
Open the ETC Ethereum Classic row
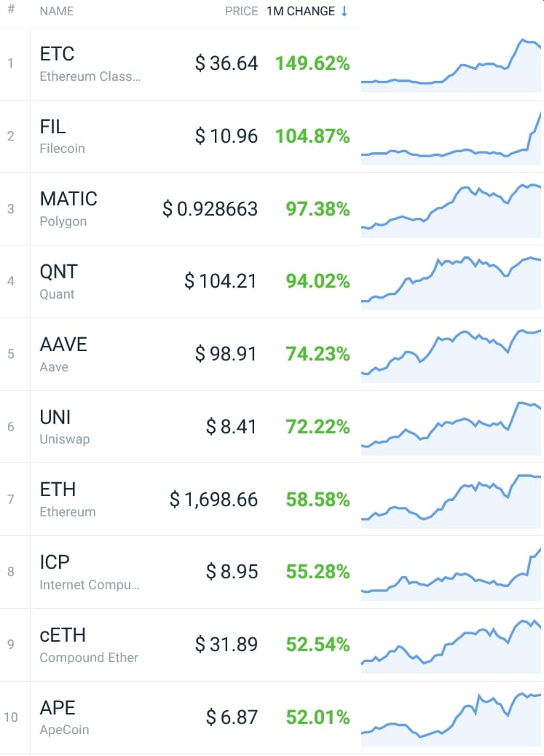point(272,64)
